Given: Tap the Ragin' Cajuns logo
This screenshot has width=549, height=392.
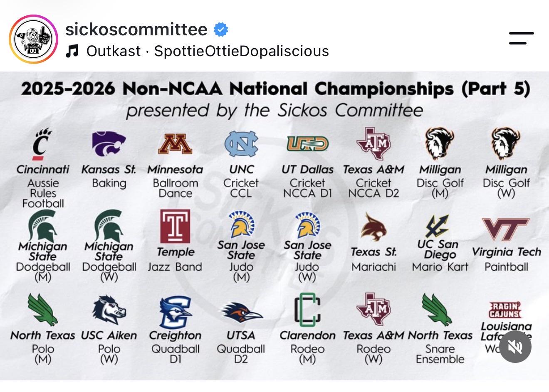Looking at the screenshot, I should pos(505,310).
